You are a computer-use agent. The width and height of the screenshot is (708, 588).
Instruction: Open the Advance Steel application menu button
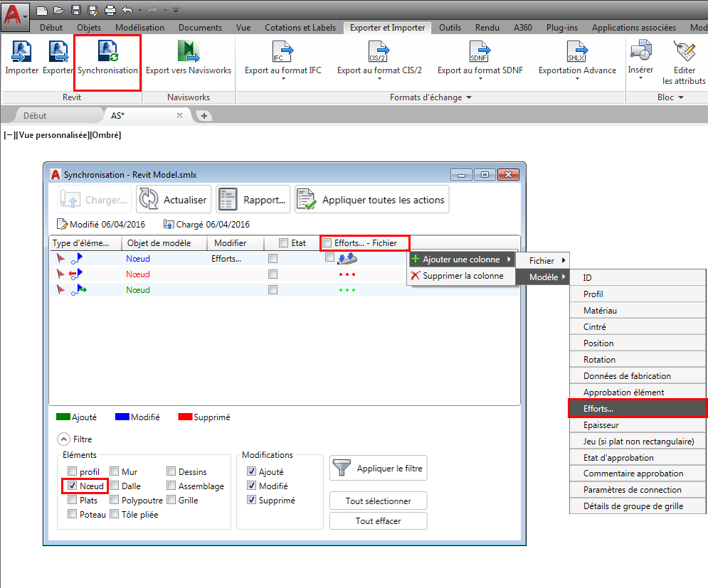16,16
